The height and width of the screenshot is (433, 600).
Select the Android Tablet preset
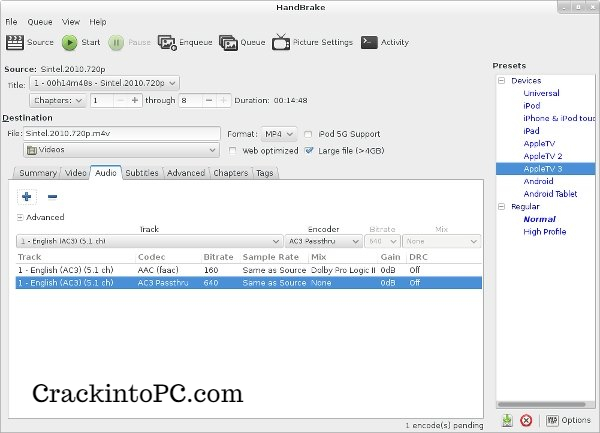coord(550,194)
